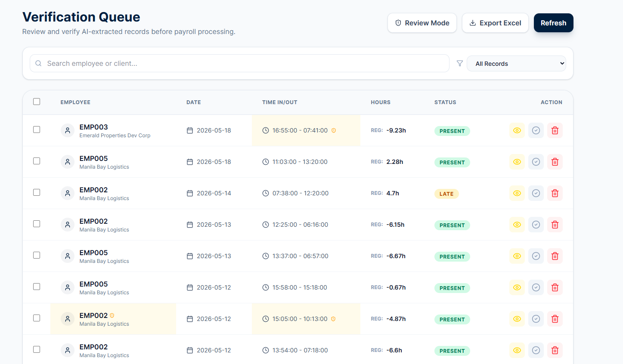Click the TIME IN/OUT column header
The image size is (623, 364).
tap(280, 102)
